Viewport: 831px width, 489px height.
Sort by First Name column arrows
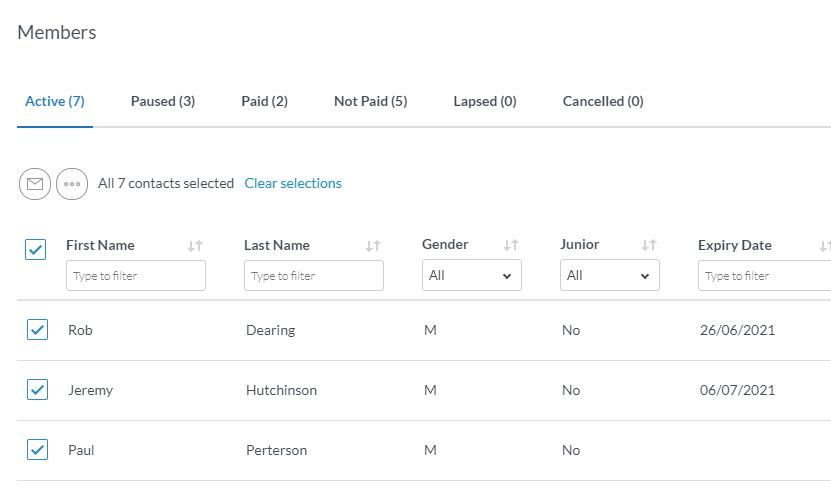coord(195,246)
